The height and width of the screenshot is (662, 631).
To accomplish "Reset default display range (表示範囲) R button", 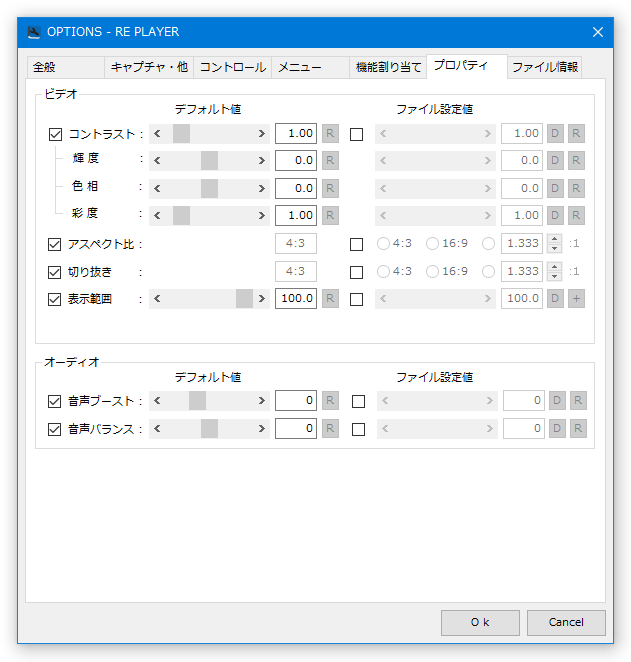I will pos(330,298).
